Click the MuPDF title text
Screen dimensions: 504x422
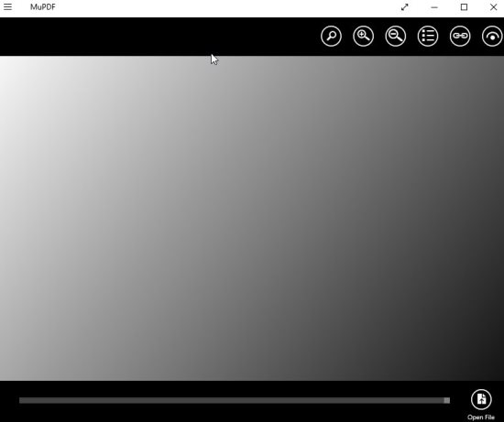43,7
